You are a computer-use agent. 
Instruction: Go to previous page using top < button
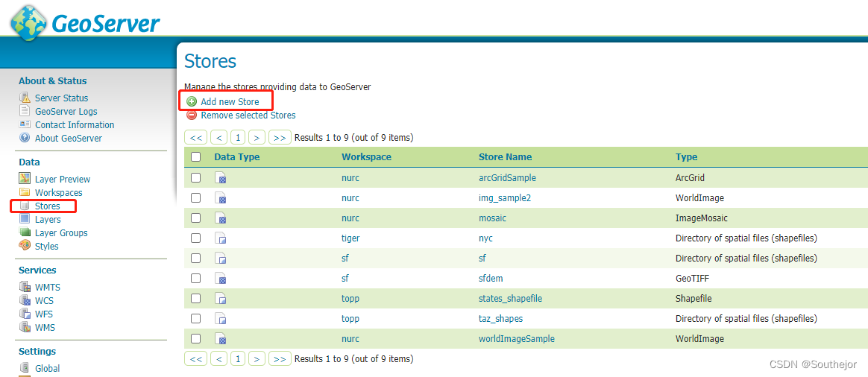[219, 137]
